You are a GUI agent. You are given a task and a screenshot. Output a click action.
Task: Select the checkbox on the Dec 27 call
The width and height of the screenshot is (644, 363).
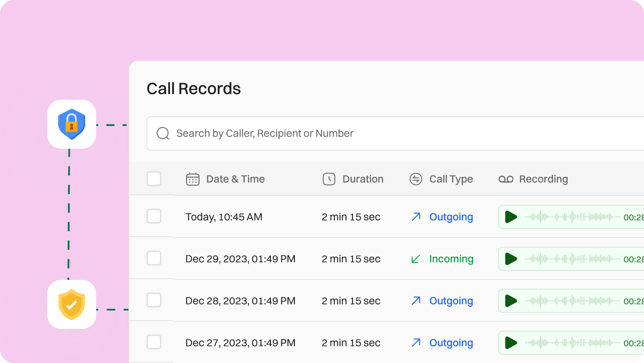pyautogui.click(x=154, y=342)
